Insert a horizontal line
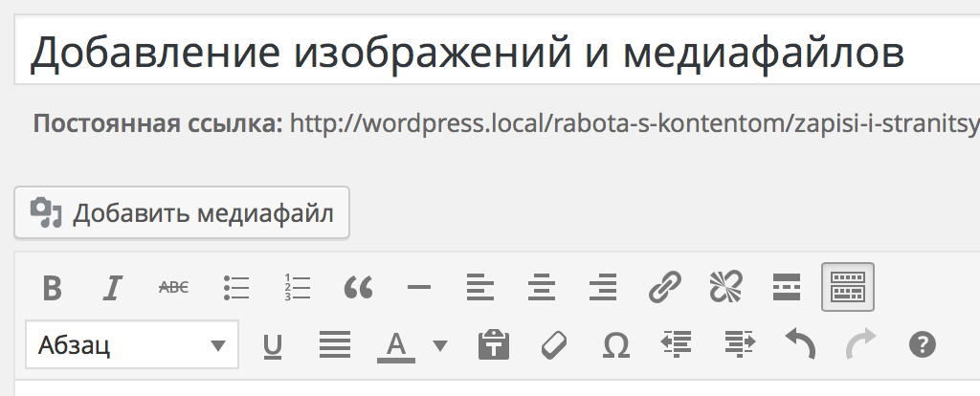 (419, 287)
